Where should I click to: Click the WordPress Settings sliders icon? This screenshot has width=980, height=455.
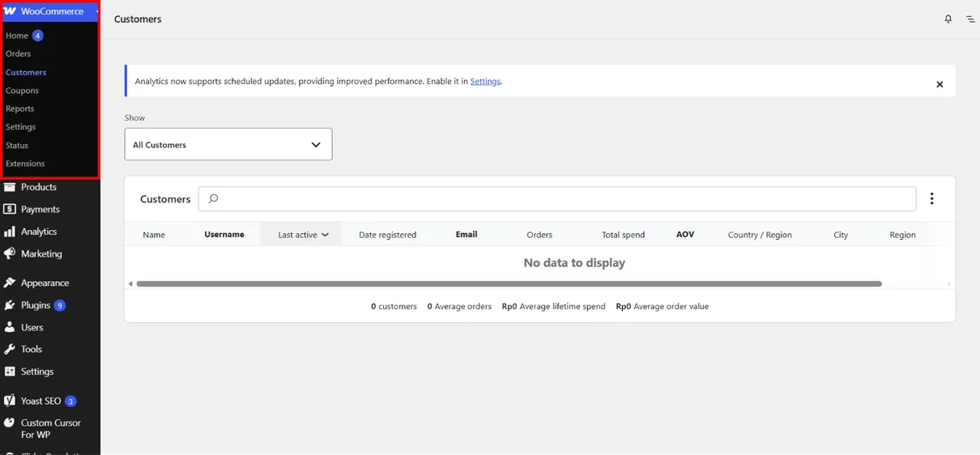tap(10, 372)
